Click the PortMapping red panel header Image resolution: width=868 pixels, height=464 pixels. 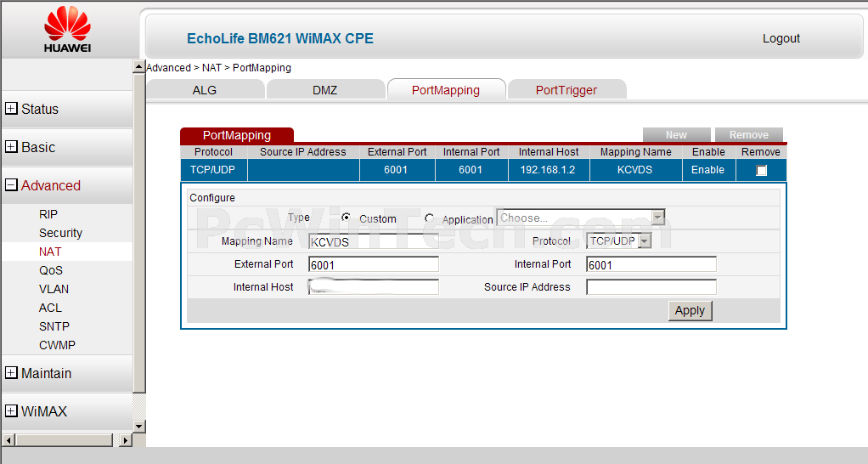(237, 135)
